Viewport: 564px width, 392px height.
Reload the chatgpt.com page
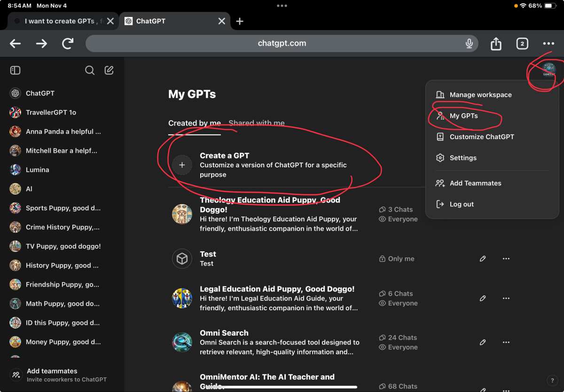[68, 44]
